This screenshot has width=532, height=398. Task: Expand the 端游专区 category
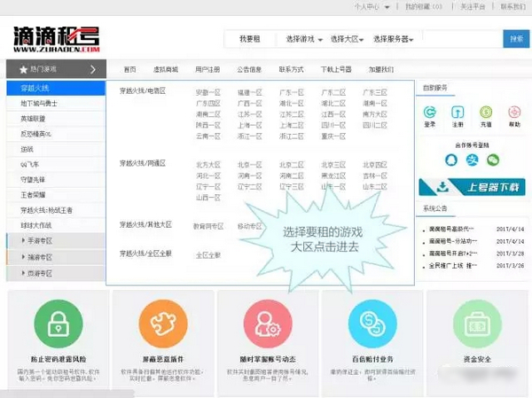pyautogui.click(x=56, y=257)
